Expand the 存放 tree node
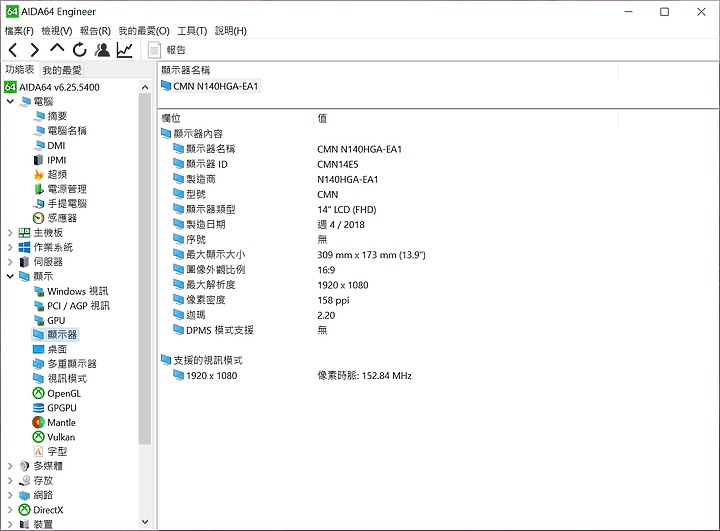Screen dimensions: 720x531 click(10, 481)
